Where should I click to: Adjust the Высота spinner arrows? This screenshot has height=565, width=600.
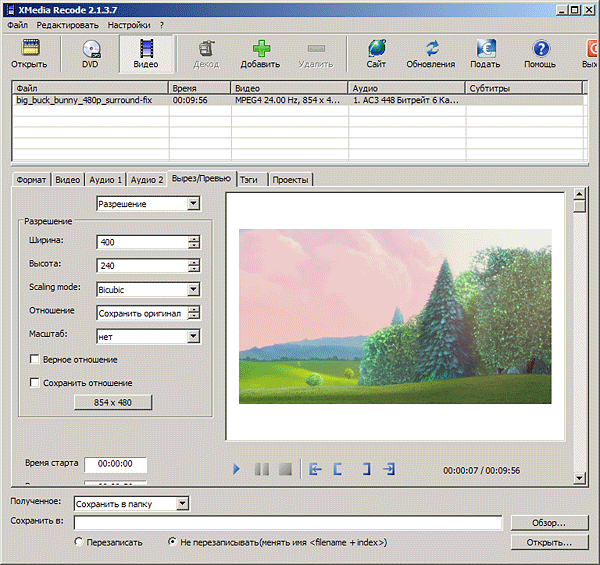(x=194, y=265)
